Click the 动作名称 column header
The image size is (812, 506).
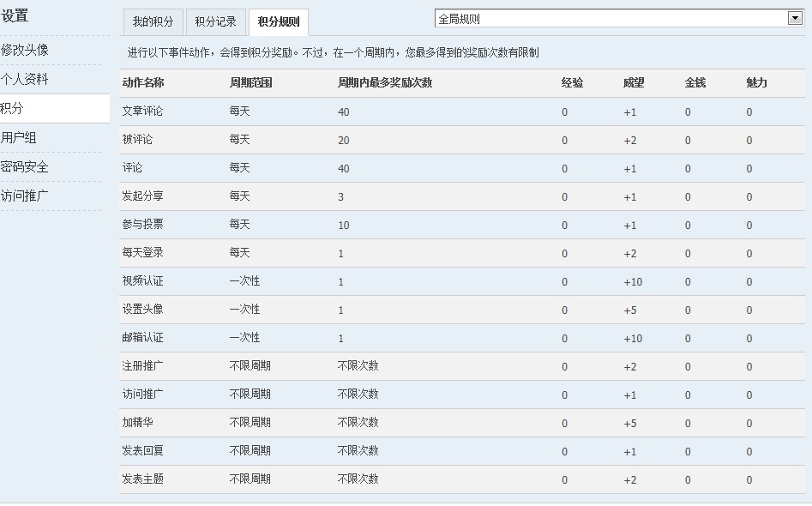tap(143, 83)
